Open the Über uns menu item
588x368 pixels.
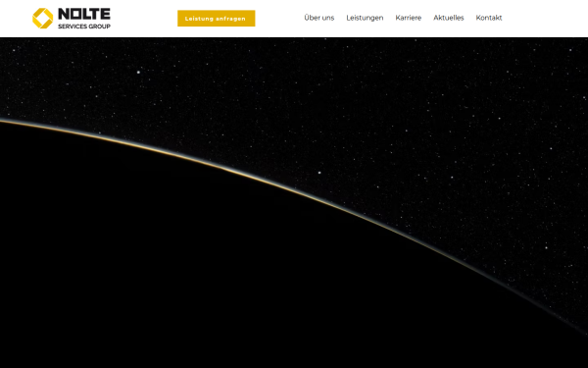pyautogui.click(x=319, y=18)
